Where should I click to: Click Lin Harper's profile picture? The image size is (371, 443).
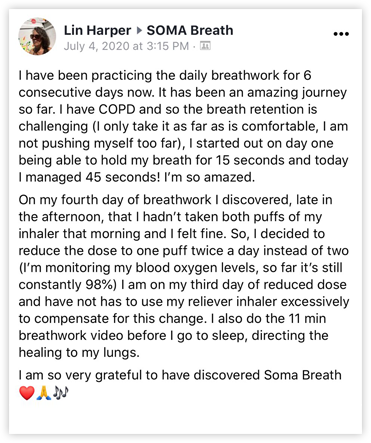[37, 36]
